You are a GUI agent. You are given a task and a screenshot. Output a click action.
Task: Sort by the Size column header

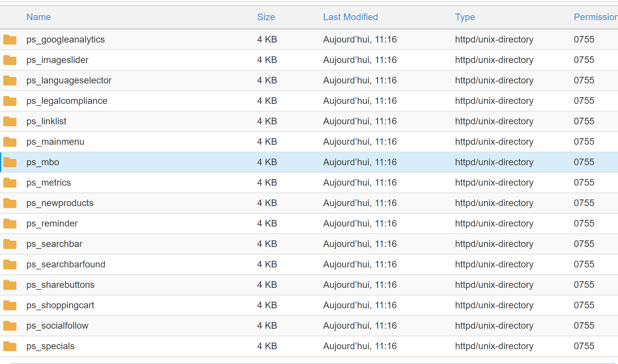(266, 17)
